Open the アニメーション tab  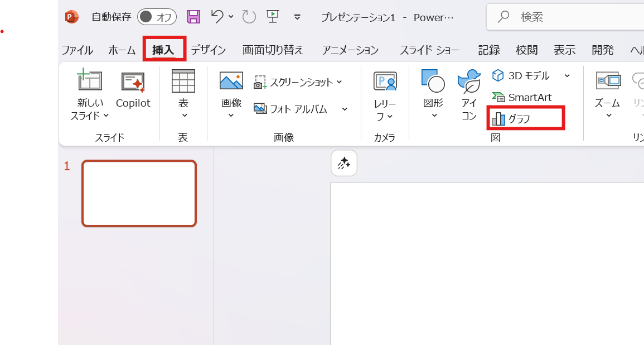tap(350, 50)
